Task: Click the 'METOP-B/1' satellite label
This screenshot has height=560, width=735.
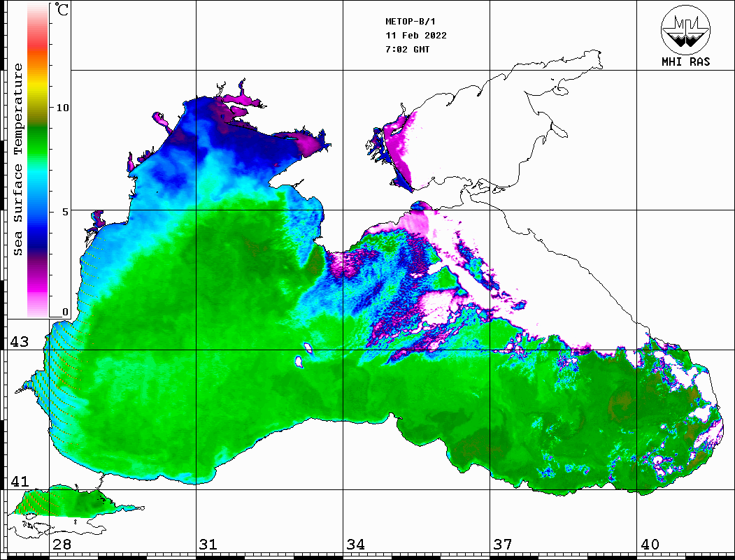Action: coord(410,22)
